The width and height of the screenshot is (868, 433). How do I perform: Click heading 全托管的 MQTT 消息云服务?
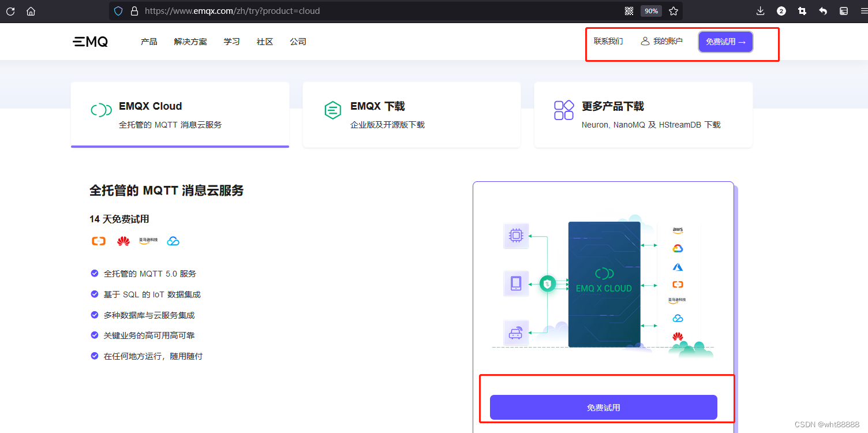coord(167,191)
